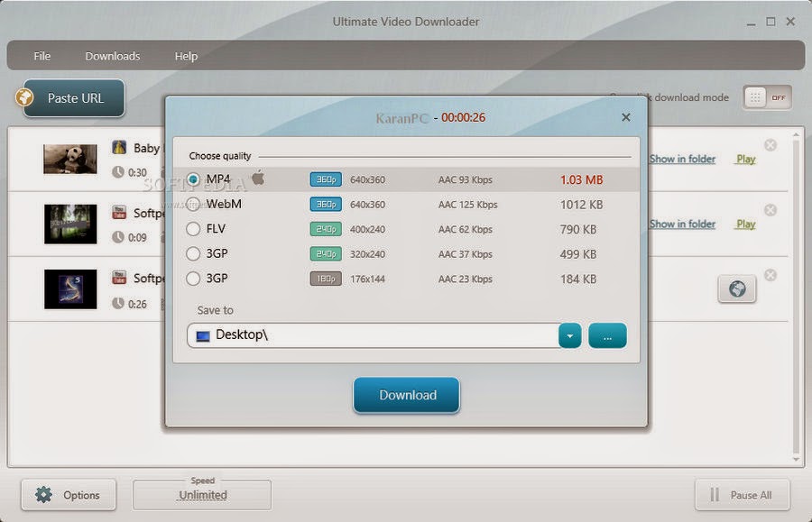This screenshot has width=812, height=522.
Task: Click Show in folder for 0:09 row
Action: coord(683,224)
